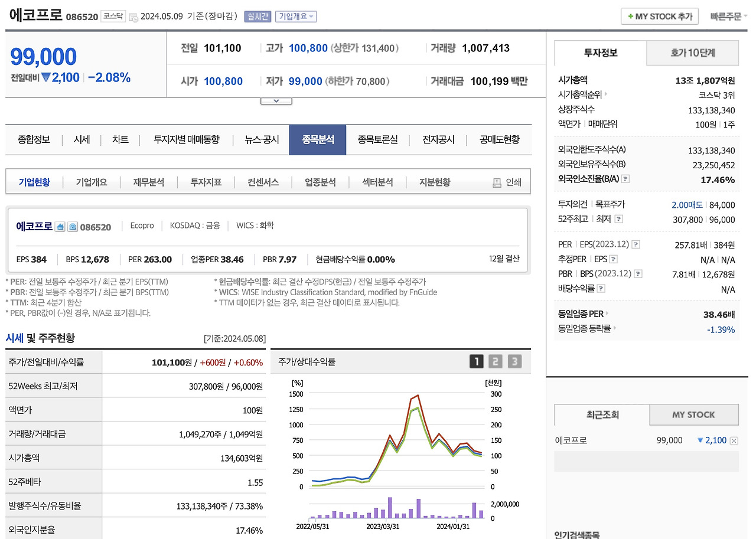Select the 지분현황 sub-tab
The image size is (756, 539).
435,182
